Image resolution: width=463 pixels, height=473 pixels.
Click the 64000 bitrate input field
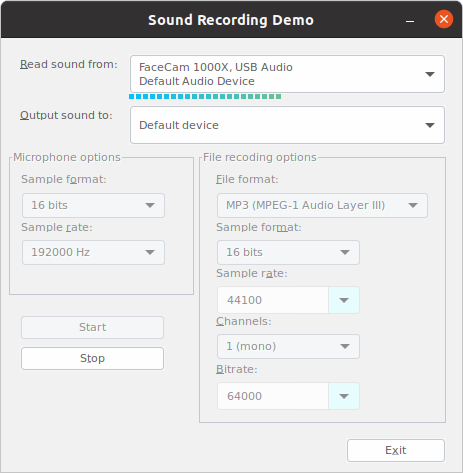273,396
